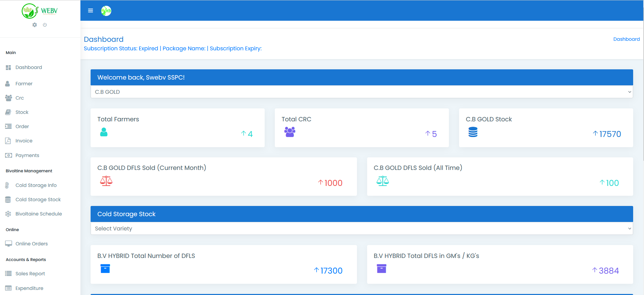Open settings gear icon under logo

(35, 25)
